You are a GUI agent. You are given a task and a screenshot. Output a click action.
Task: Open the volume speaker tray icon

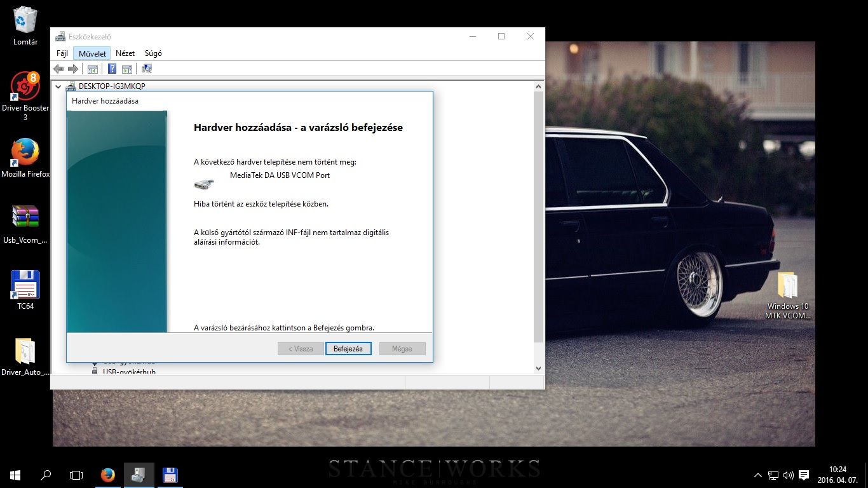789,475
